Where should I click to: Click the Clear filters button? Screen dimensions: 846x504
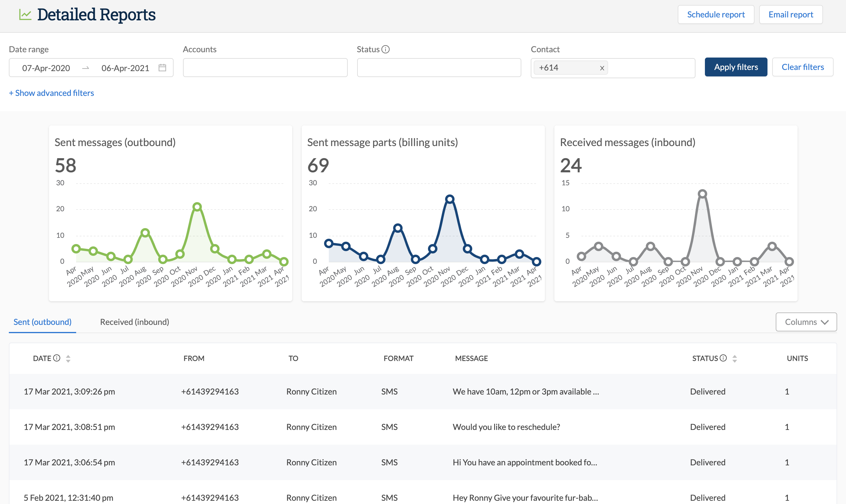pos(803,67)
